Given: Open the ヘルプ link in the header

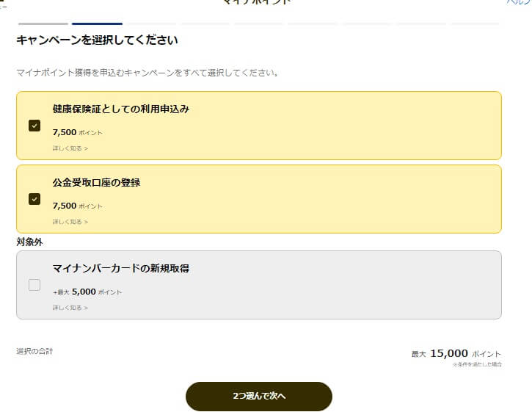Looking at the screenshot, I should tap(520, 2).
